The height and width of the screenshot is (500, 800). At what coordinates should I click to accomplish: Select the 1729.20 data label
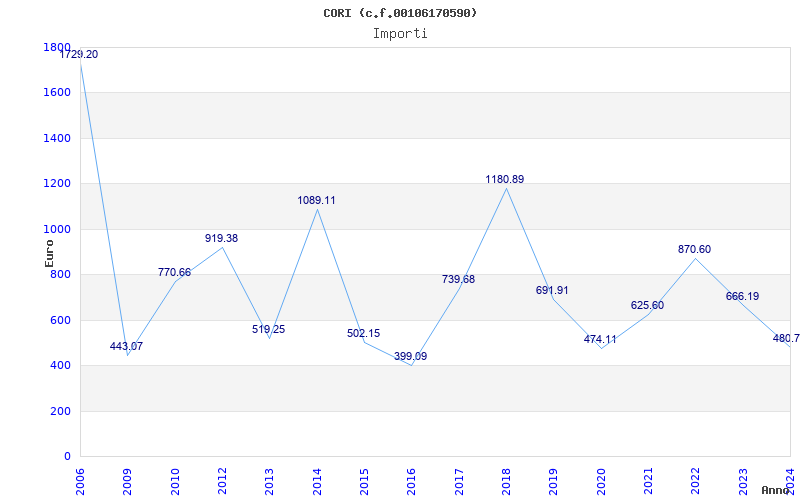(79, 55)
